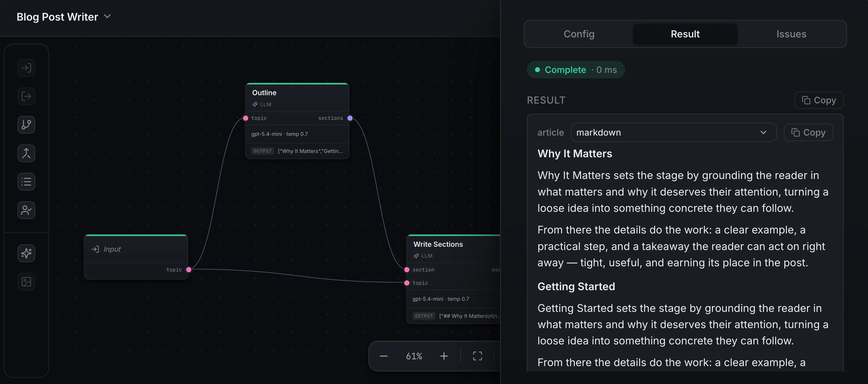Switch to the Issues tab

coord(791,34)
